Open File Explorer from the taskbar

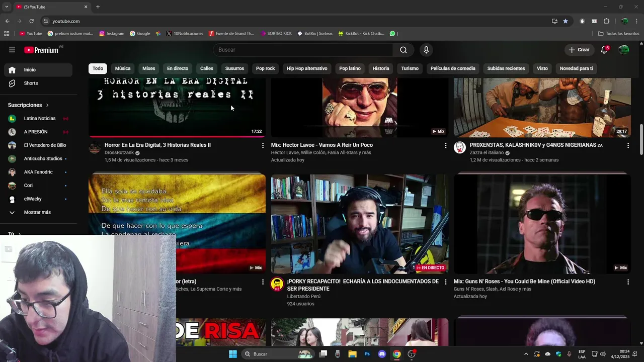click(x=352, y=354)
